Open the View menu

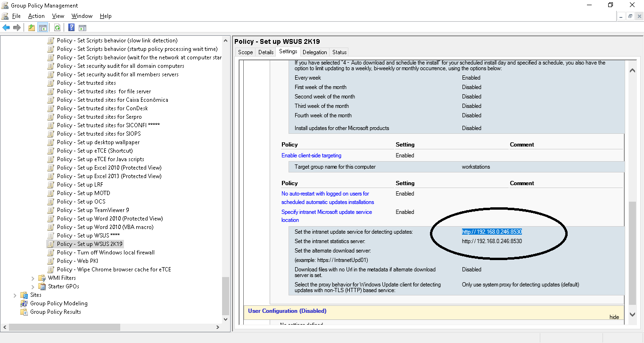pyautogui.click(x=58, y=16)
